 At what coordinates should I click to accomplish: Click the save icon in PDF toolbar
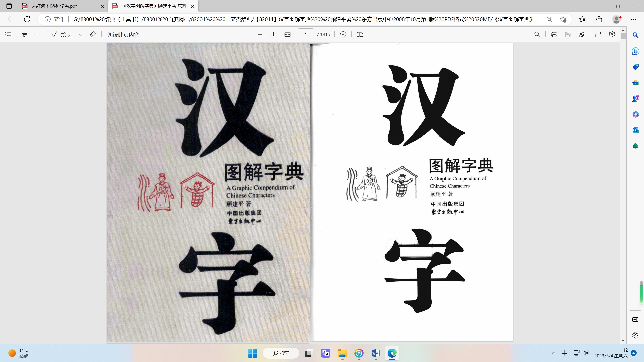[568, 34]
